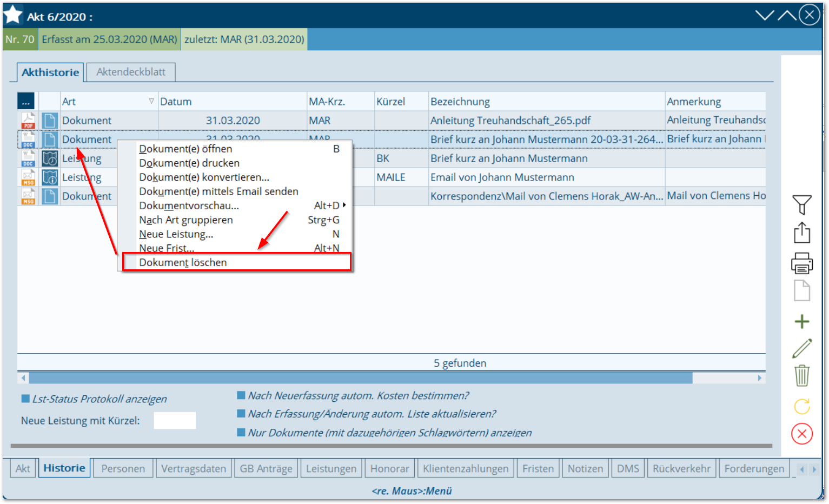This screenshot has width=829, height=504.
Task: Expand Dokumentvorschau submenu entry
Action: (x=236, y=205)
